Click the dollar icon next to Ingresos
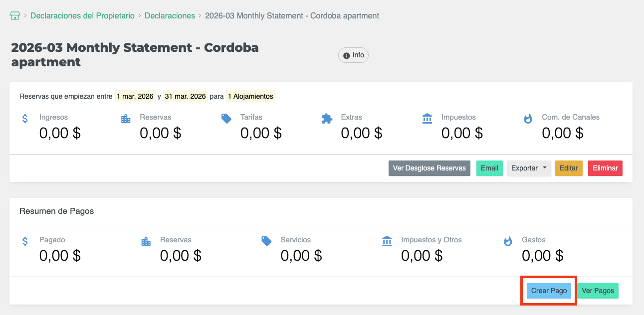The height and width of the screenshot is (315, 644). pos(25,119)
